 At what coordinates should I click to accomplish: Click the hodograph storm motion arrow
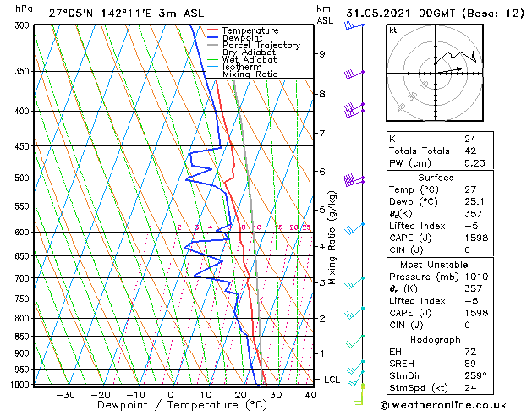(450, 70)
